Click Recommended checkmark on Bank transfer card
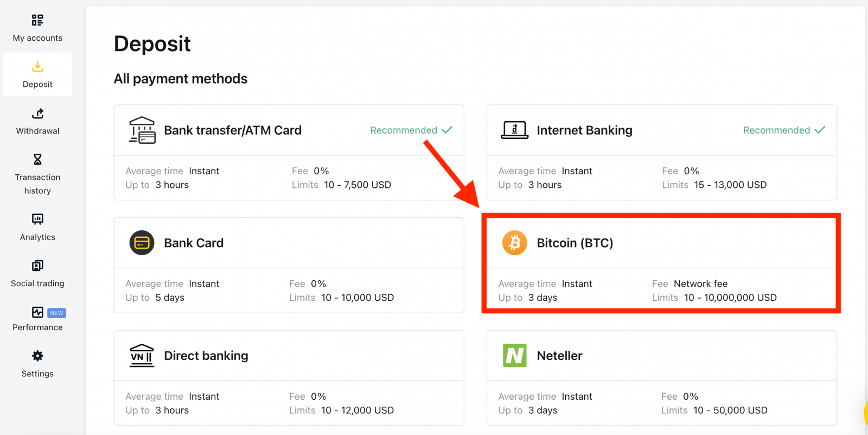Image resolution: width=868 pixels, height=435 pixels. (447, 130)
